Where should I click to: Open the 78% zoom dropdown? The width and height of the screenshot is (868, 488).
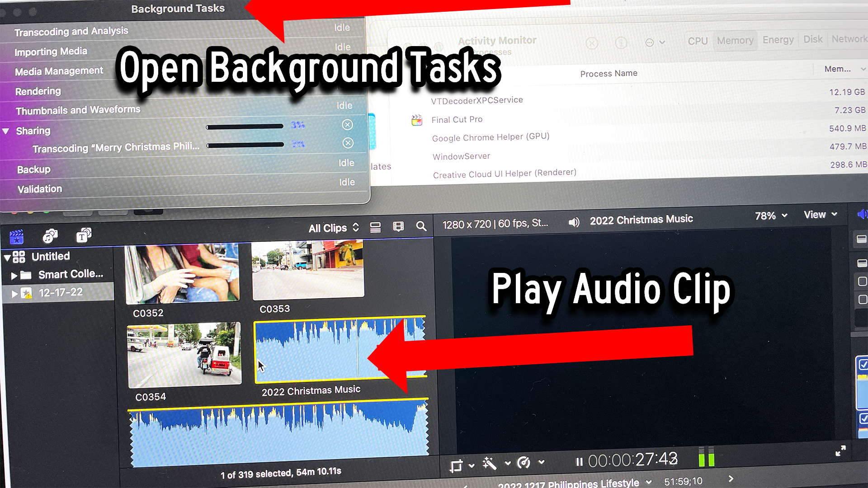click(771, 216)
